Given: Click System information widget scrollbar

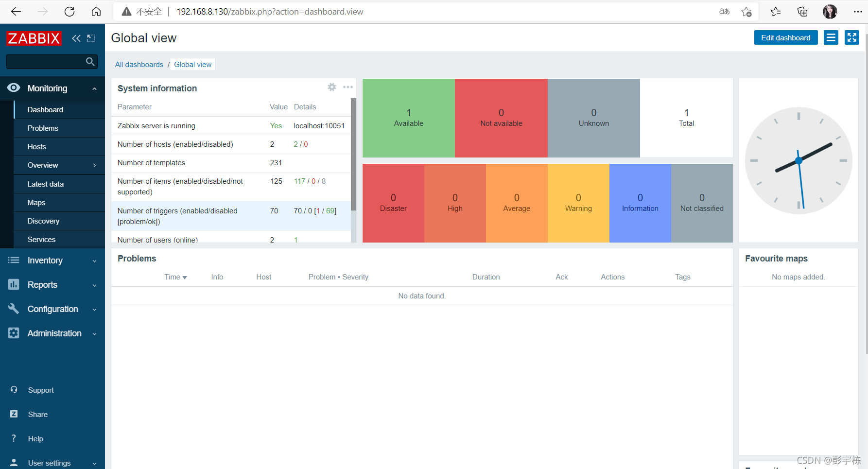Looking at the screenshot, I should coord(353,154).
